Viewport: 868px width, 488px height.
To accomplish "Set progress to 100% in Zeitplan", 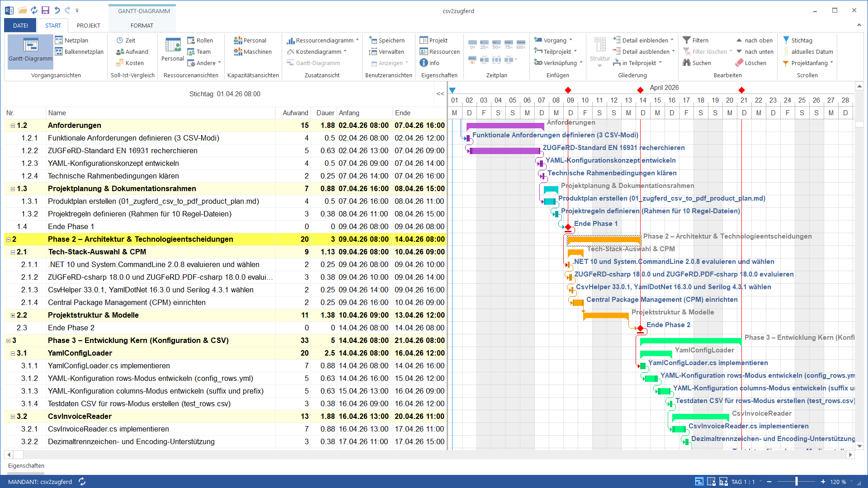I will [521, 44].
